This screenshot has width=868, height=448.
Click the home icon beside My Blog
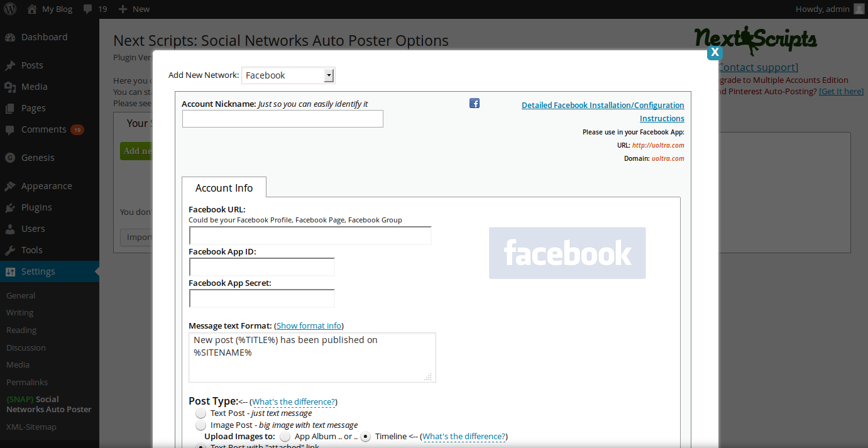pos(32,9)
